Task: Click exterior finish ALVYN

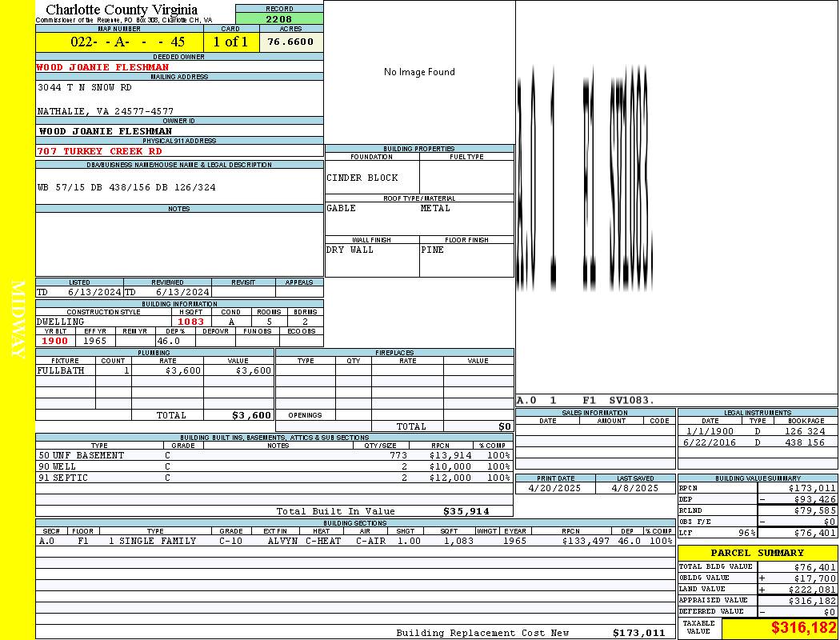Action: 283,541
